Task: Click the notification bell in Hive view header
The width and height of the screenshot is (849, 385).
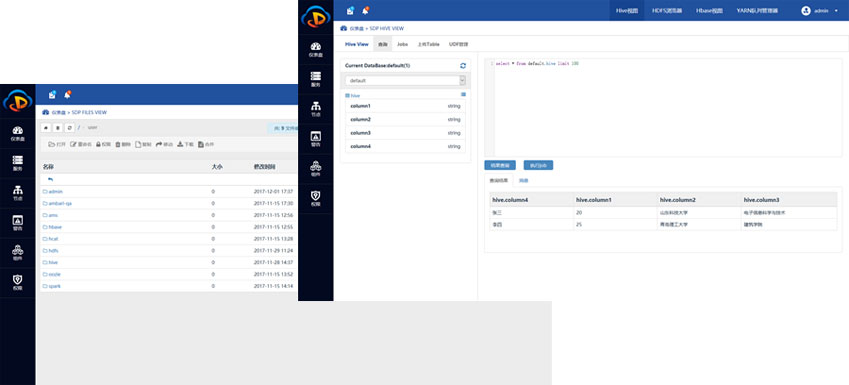Action: point(365,10)
